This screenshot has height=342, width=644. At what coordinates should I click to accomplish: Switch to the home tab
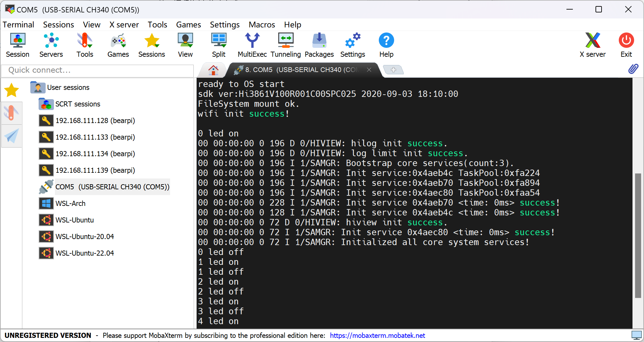pyautogui.click(x=213, y=70)
